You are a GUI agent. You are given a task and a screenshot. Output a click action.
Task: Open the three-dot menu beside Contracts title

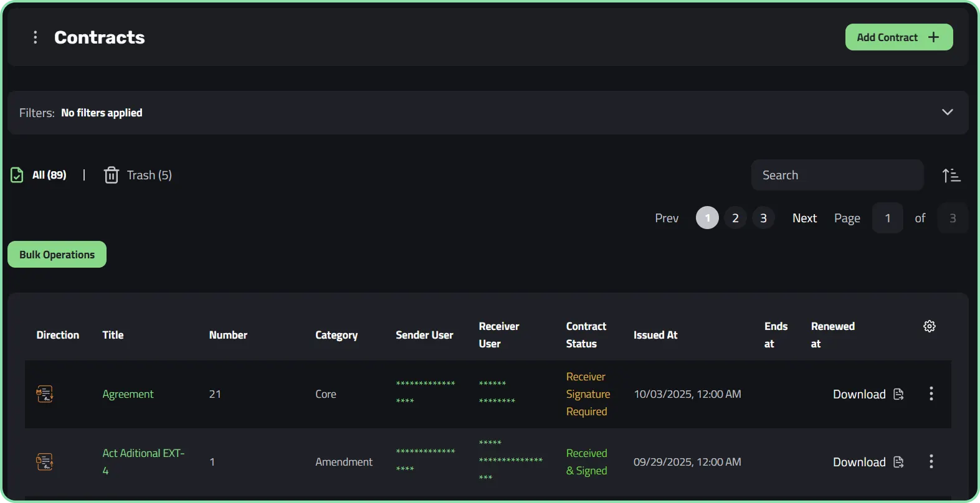(x=35, y=37)
